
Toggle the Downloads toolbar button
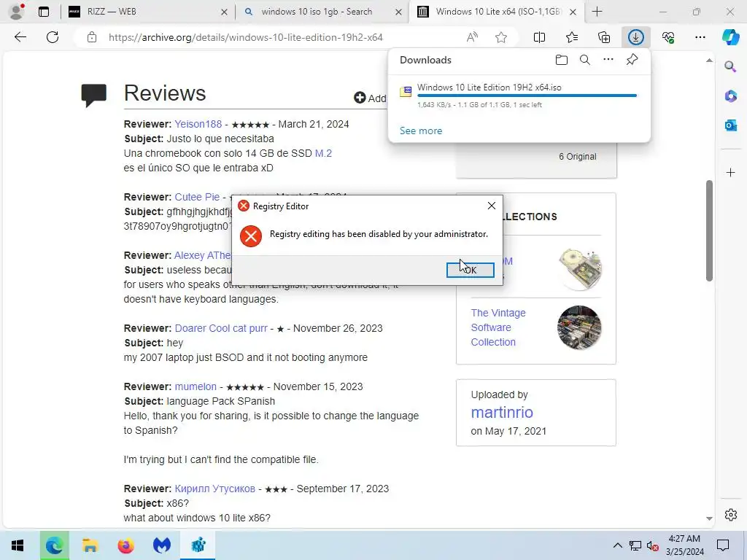click(635, 37)
